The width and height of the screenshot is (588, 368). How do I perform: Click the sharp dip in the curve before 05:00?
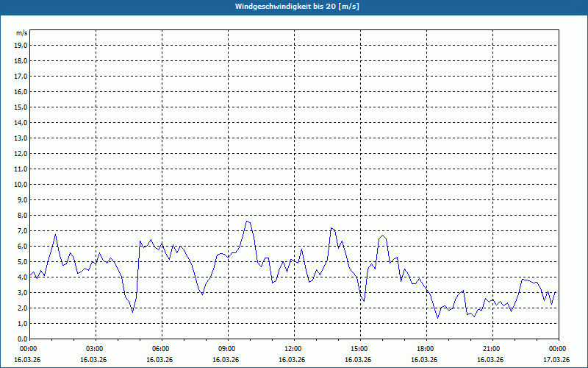tap(133, 312)
